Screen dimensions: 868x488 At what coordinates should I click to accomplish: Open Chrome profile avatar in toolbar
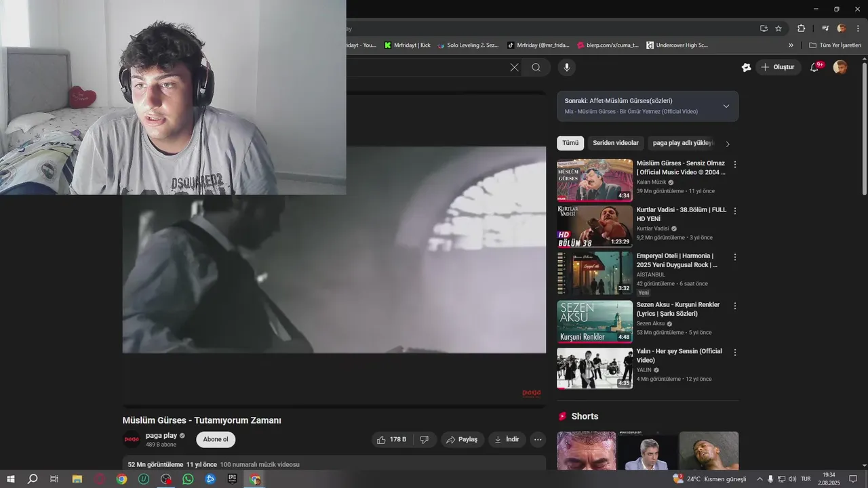pyautogui.click(x=842, y=28)
